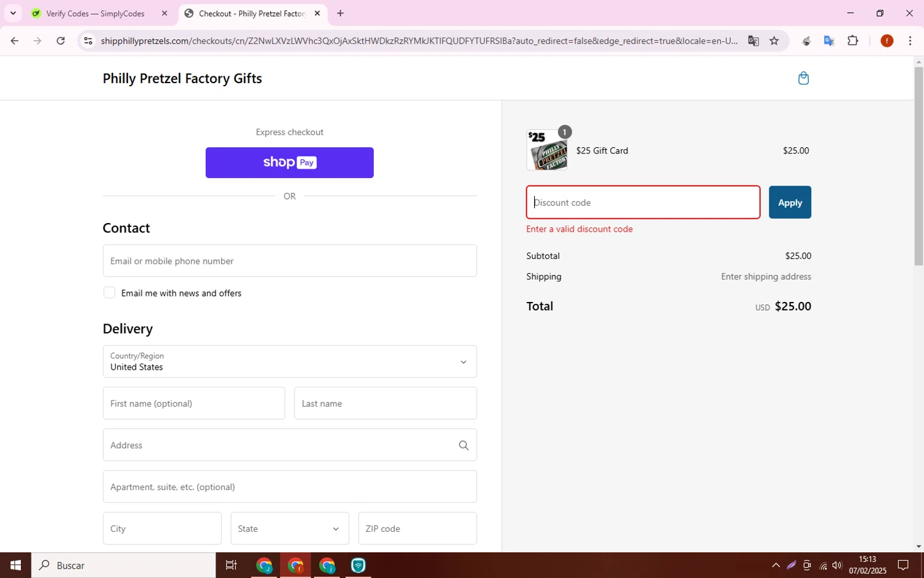Click the browser address bar URL
The image size is (924, 578).
pos(419,41)
